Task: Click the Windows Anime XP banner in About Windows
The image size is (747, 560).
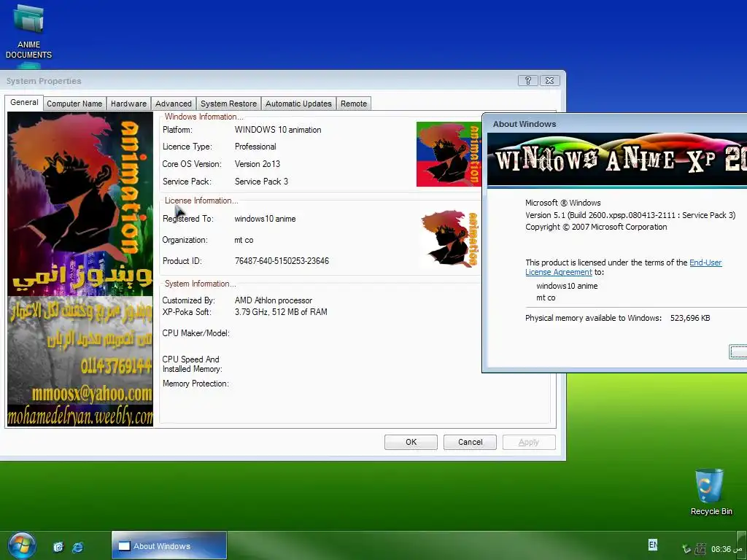Action: click(617, 160)
